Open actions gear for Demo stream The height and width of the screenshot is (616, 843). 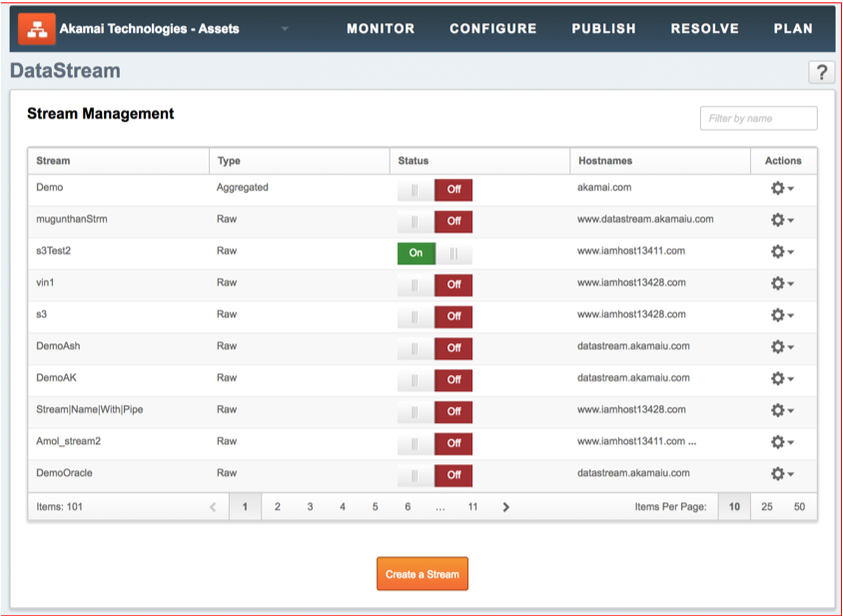(782, 188)
